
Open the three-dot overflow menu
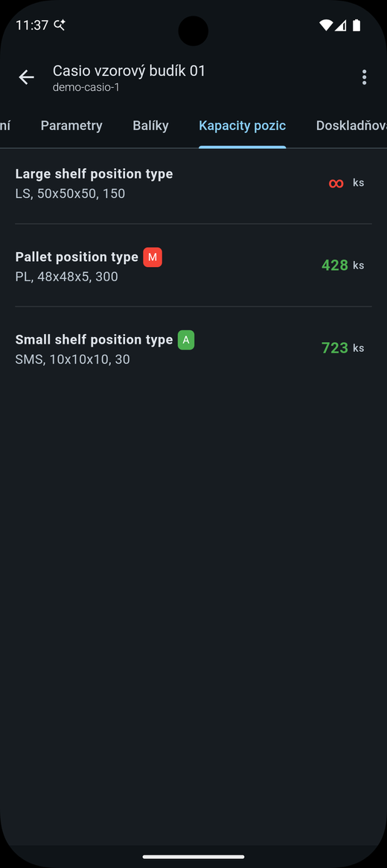364,77
